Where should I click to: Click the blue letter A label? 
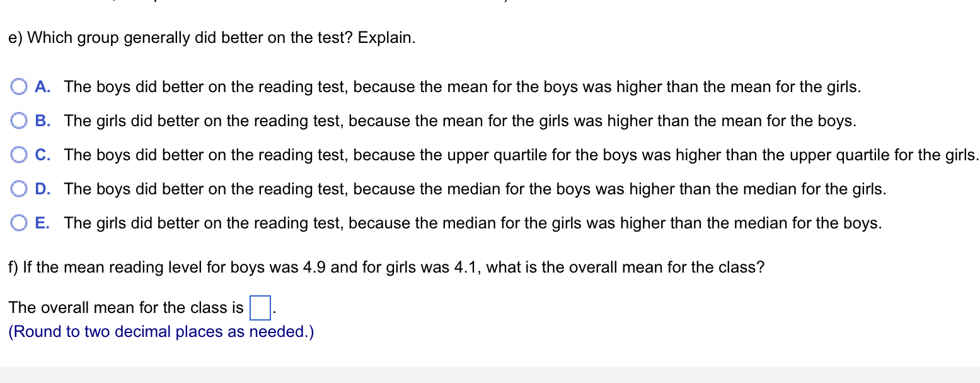click(41, 86)
